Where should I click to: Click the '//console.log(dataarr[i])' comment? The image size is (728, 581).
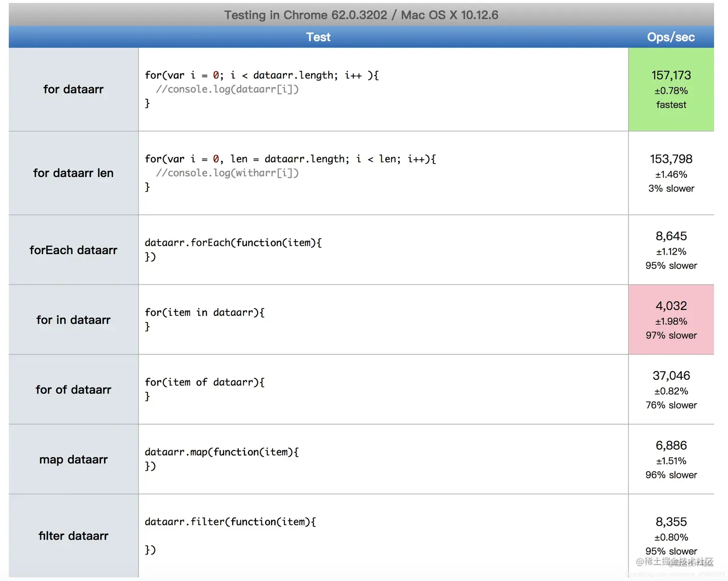[227, 89]
